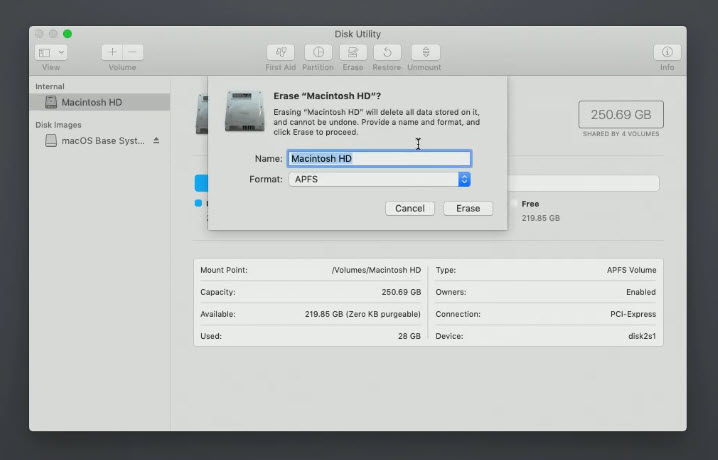Click the Owners Enabled value
718x460 pixels.
[641, 292]
